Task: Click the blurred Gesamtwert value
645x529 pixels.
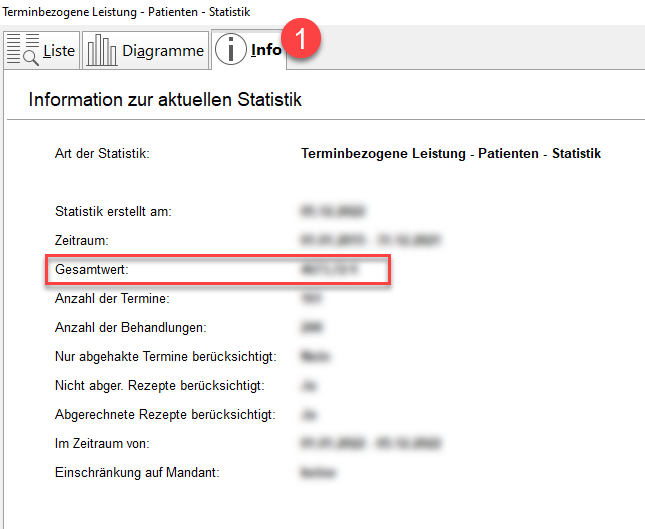Action: (x=329, y=270)
